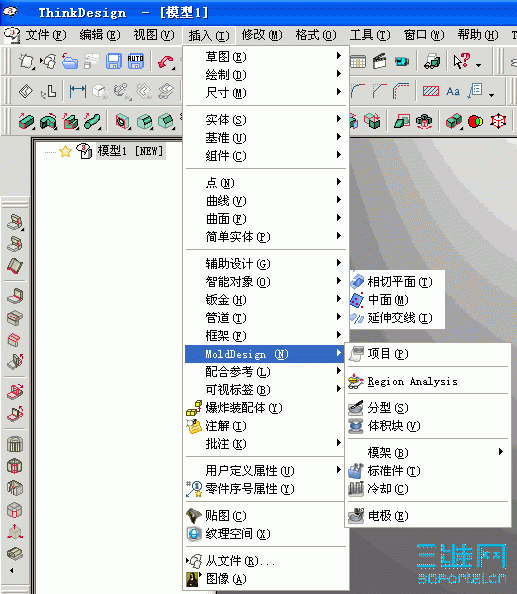Expand the 配合参考(L) submenu
The width and height of the screenshot is (517, 594).
pyautogui.click(x=266, y=372)
